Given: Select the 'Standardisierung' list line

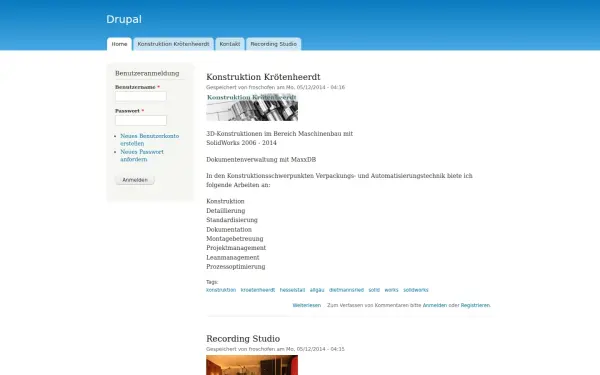Looking at the screenshot, I should tap(232, 220).
